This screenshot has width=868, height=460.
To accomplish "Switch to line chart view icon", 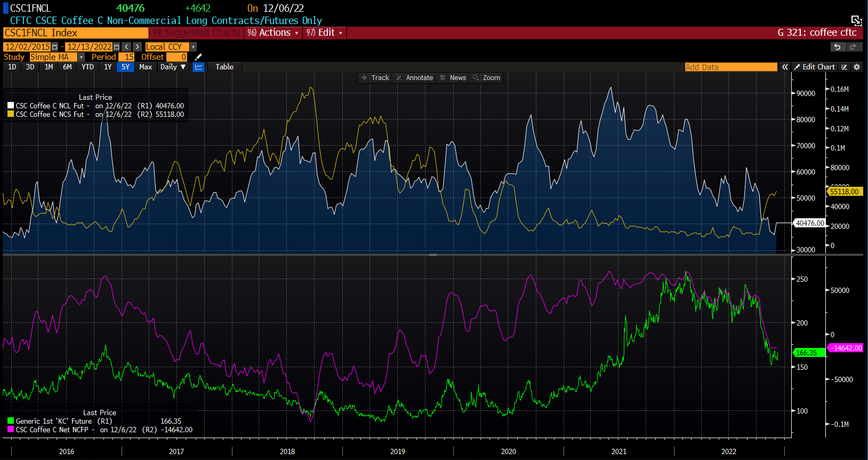I will point(198,67).
